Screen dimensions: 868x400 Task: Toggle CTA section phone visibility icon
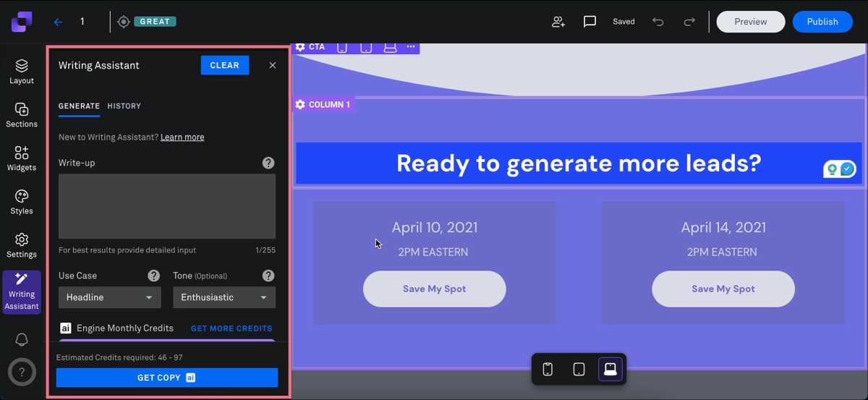pyautogui.click(x=342, y=47)
